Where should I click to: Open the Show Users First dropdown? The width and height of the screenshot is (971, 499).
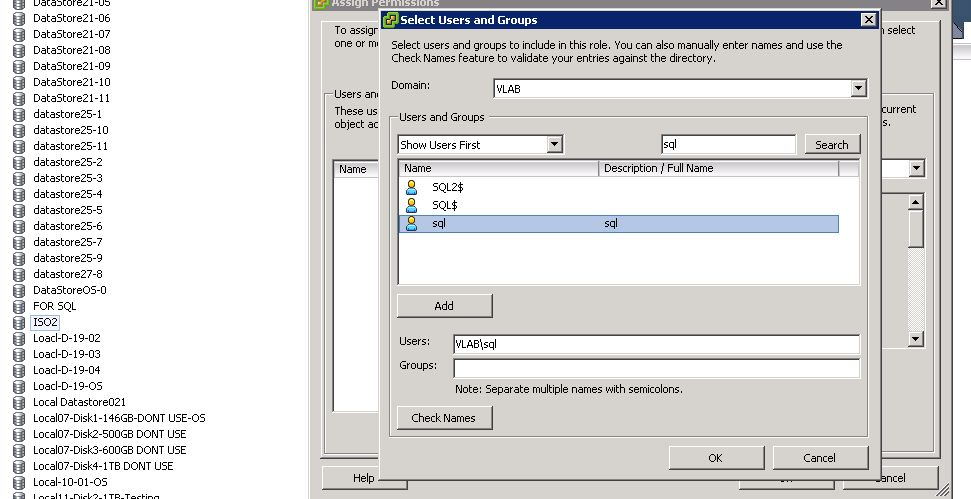(x=554, y=145)
